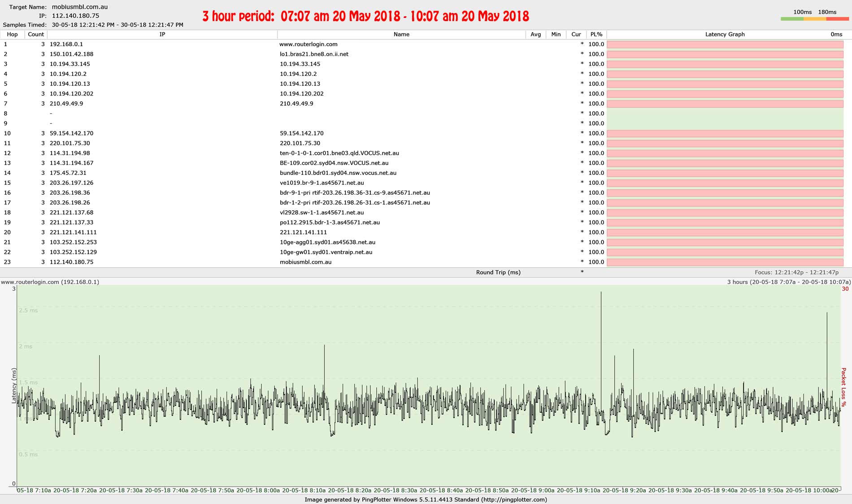This screenshot has width=852, height=504.
Task: Click the Latency Graph column header
Action: pos(725,35)
